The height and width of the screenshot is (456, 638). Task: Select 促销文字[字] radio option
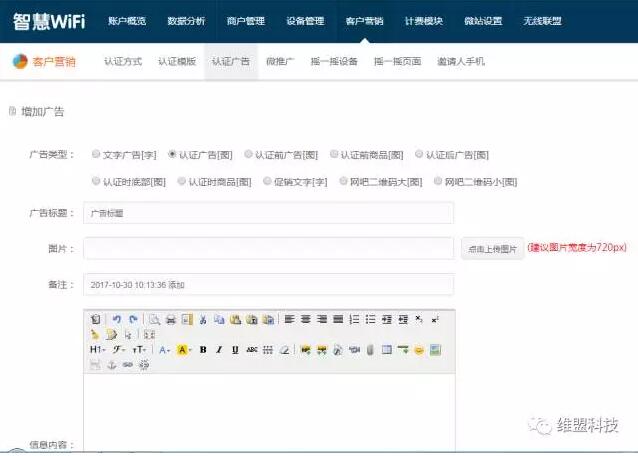coord(267,181)
